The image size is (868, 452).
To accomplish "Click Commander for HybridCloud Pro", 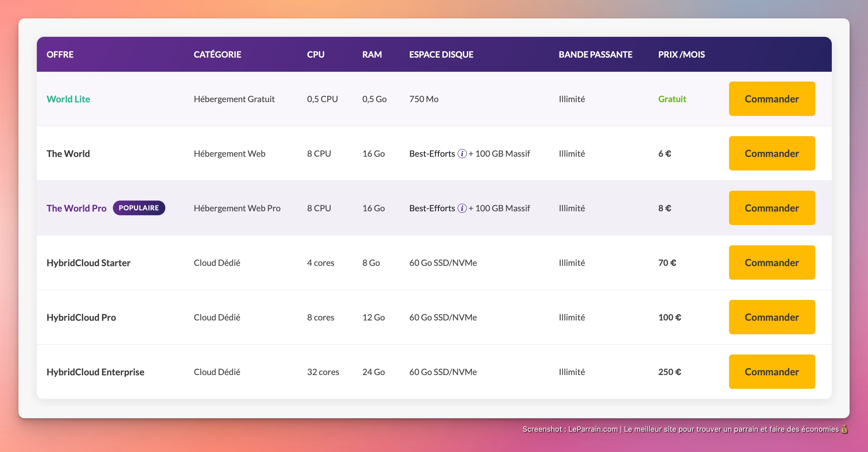I will click(x=772, y=317).
